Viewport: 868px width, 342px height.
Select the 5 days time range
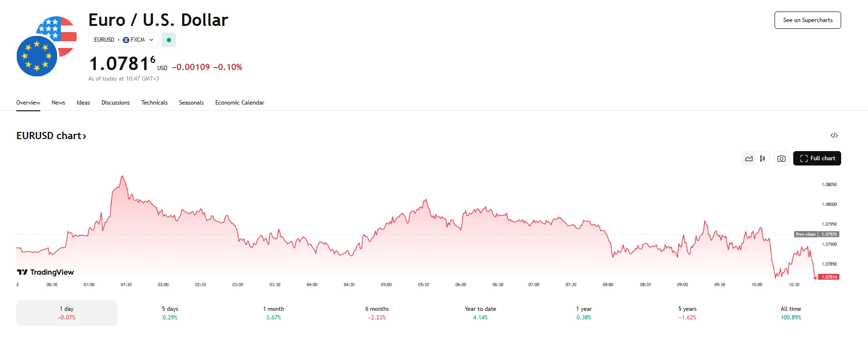point(170,313)
